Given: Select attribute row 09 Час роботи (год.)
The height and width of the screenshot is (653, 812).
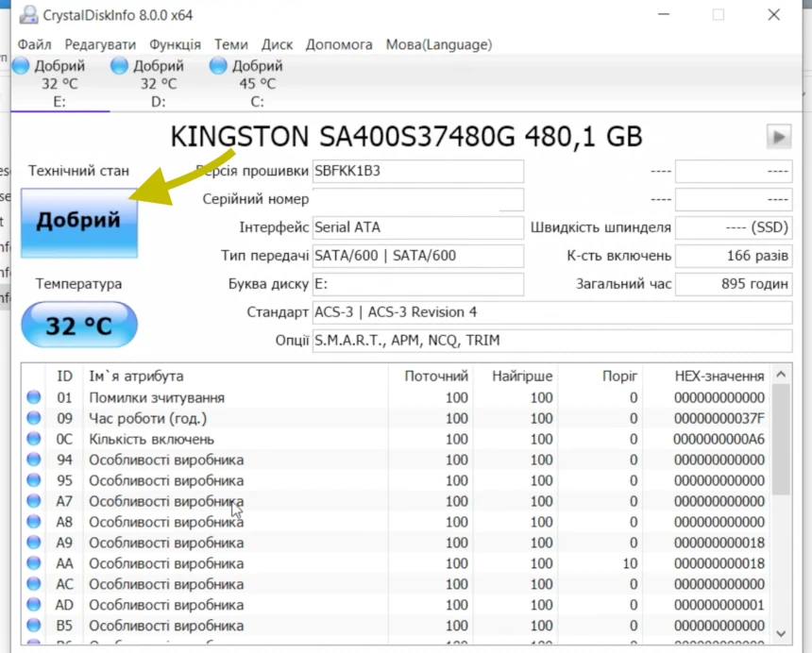Looking at the screenshot, I should coord(397,419).
